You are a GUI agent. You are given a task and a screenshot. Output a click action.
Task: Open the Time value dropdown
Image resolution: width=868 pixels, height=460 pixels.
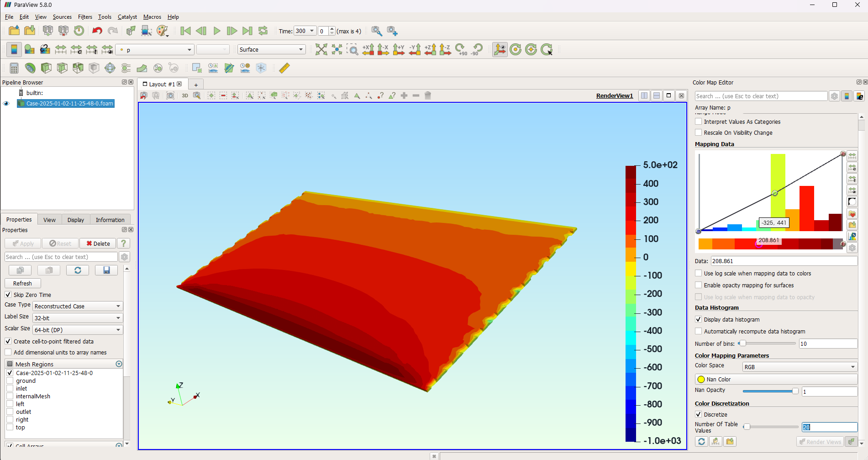tap(305, 31)
